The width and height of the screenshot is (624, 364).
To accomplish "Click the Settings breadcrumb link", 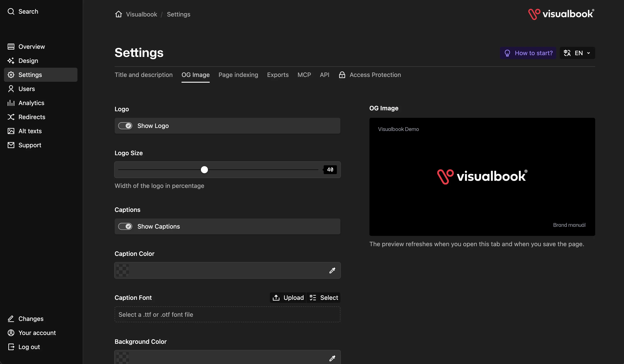I will (x=178, y=14).
